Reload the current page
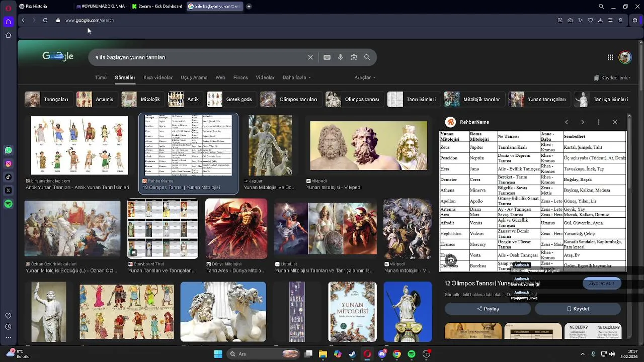 [x=45, y=20]
